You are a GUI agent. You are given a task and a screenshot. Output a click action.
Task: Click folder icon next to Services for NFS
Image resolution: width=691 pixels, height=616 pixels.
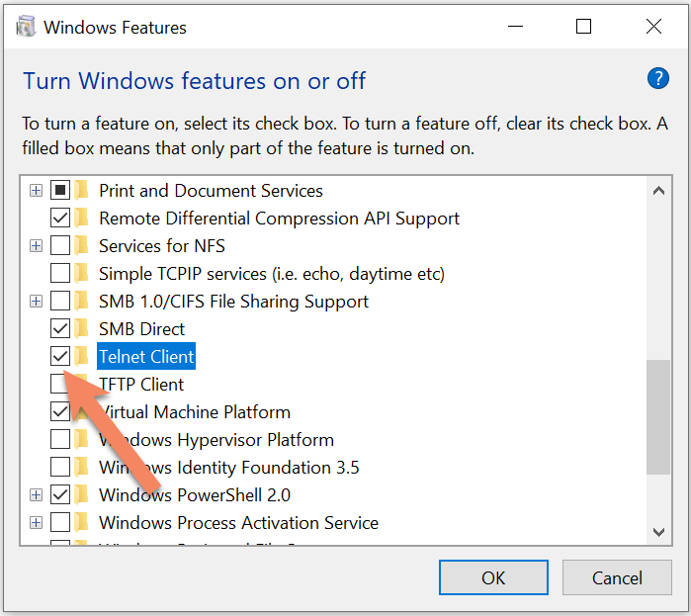coord(81,246)
